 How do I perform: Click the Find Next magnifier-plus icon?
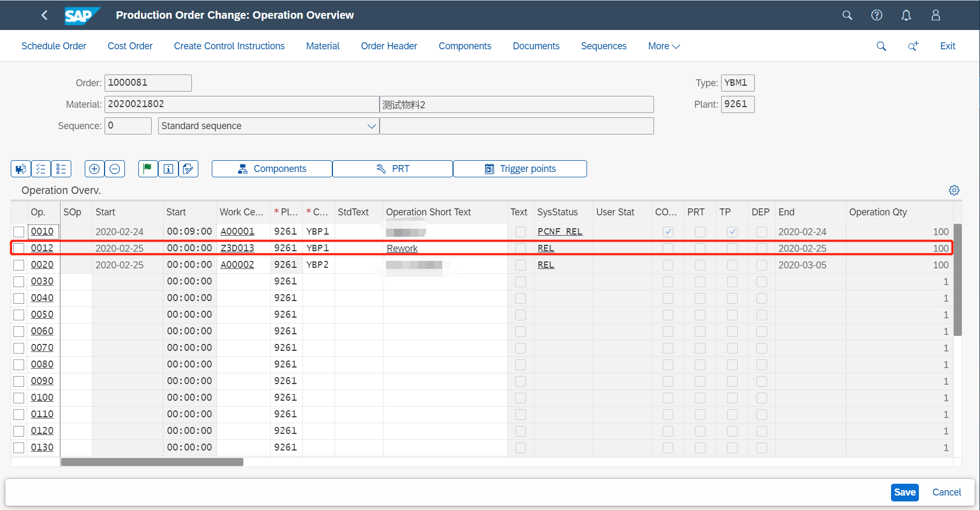913,46
